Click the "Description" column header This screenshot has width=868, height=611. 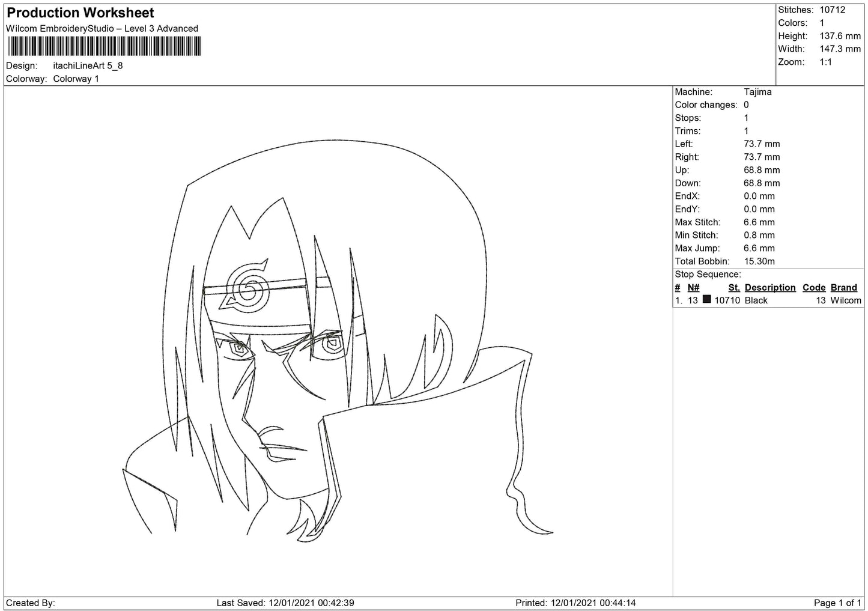click(x=770, y=288)
